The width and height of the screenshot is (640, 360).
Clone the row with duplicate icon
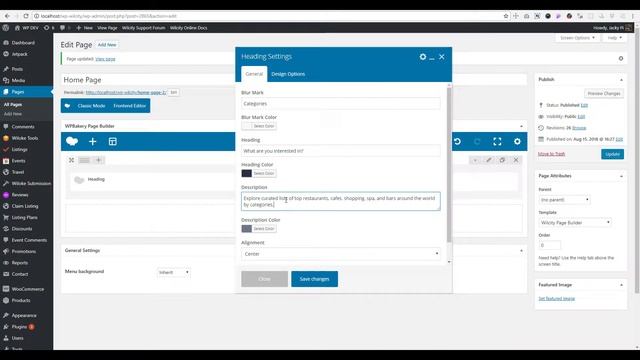point(502,160)
